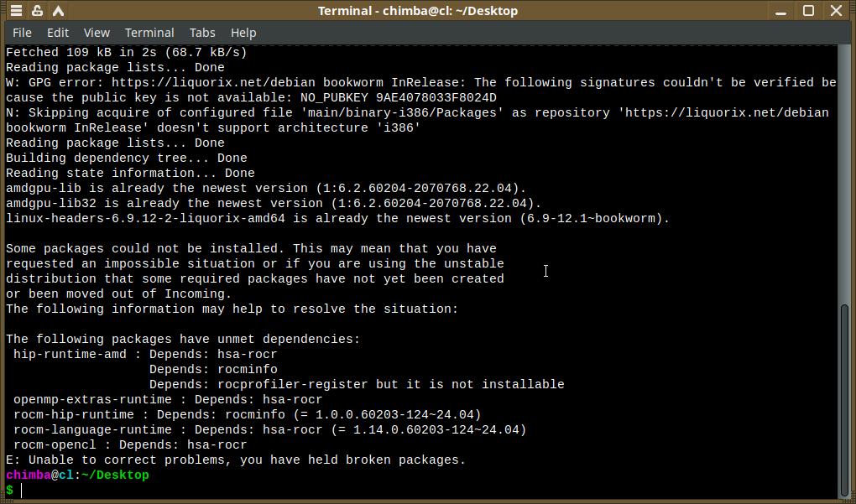Open the window menu hamburger icon

click(16, 11)
